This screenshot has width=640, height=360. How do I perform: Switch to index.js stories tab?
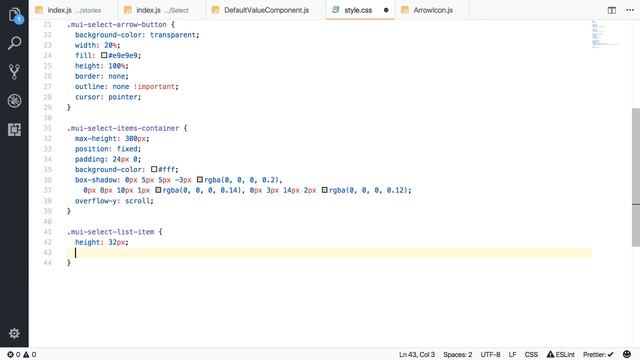tap(73, 10)
